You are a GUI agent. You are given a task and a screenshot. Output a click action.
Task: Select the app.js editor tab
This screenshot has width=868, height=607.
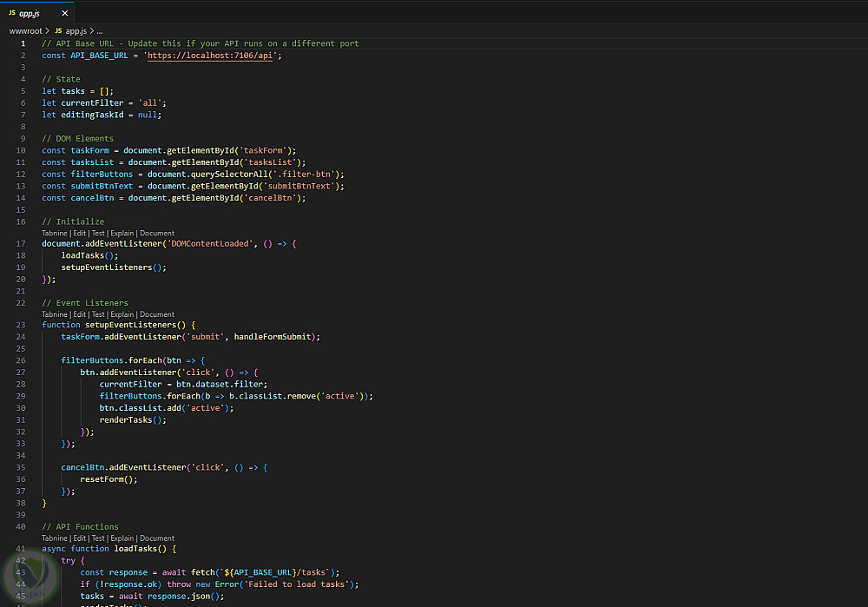tap(37, 13)
